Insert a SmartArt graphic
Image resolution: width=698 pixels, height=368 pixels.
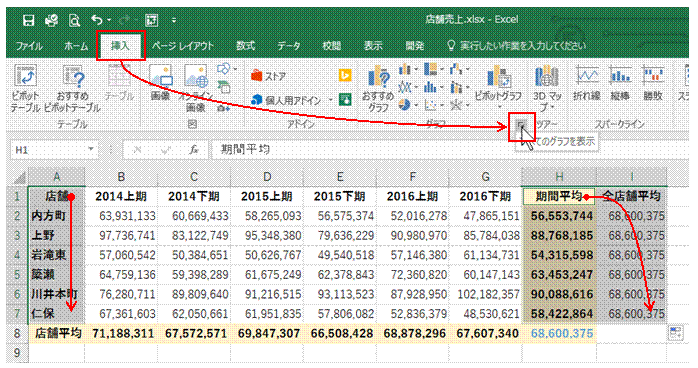(223, 88)
